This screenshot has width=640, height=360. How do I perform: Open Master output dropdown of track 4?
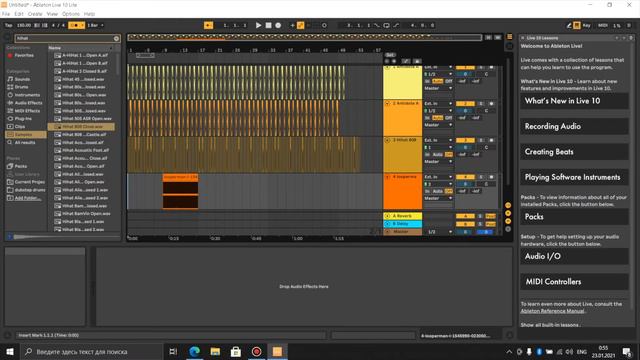point(438,198)
